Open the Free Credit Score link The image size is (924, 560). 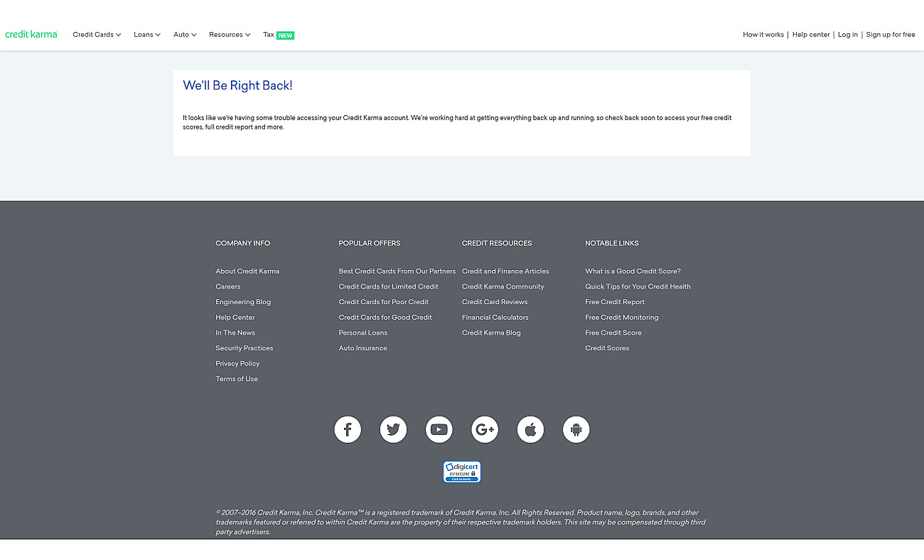point(613,333)
